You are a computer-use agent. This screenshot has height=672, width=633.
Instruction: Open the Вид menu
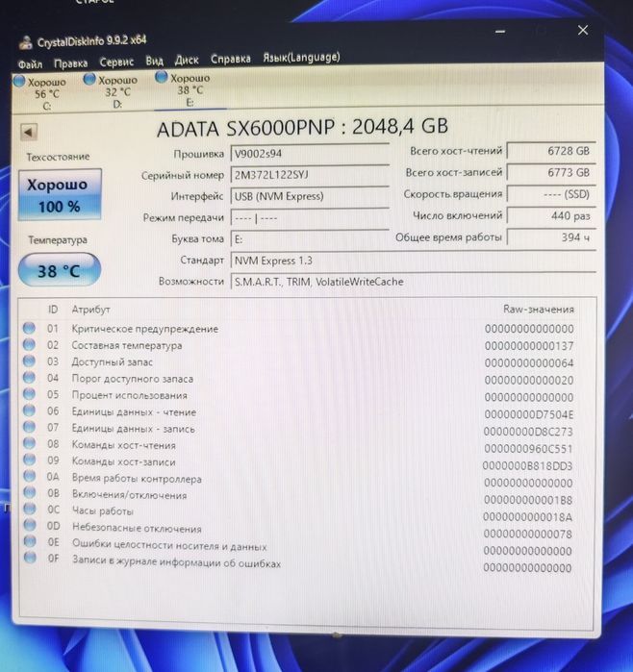[x=154, y=62]
